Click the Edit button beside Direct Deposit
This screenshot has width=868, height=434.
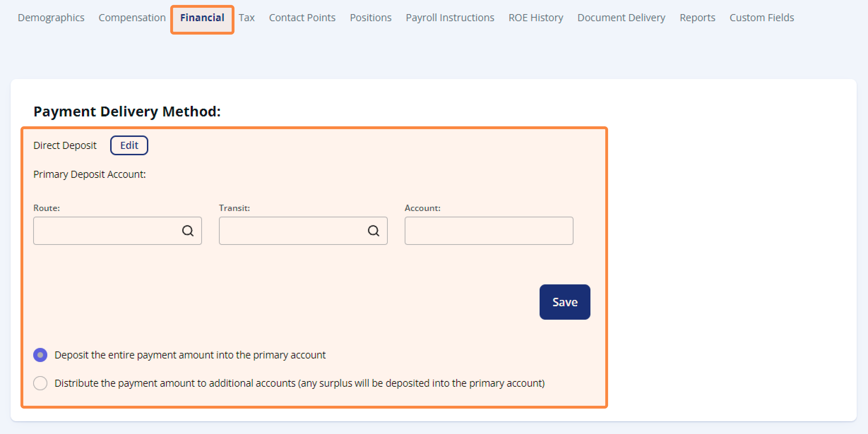pyautogui.click(x=129, y=145)
